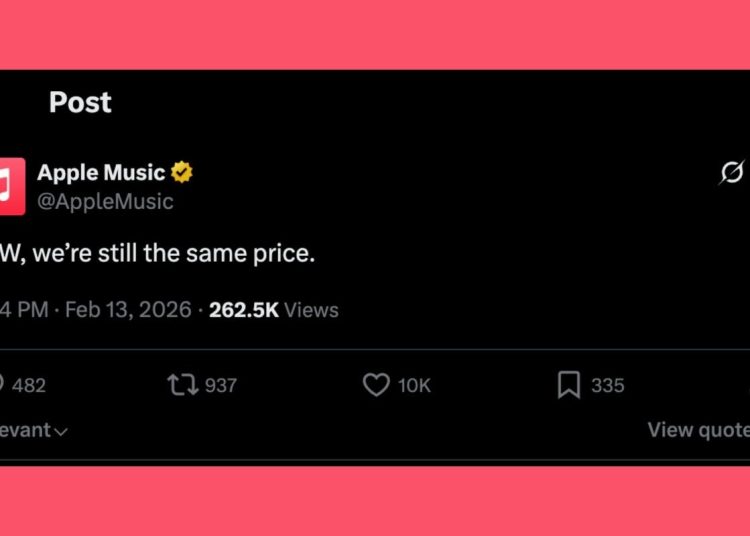Click the 937 reposts count

[220, 385]
